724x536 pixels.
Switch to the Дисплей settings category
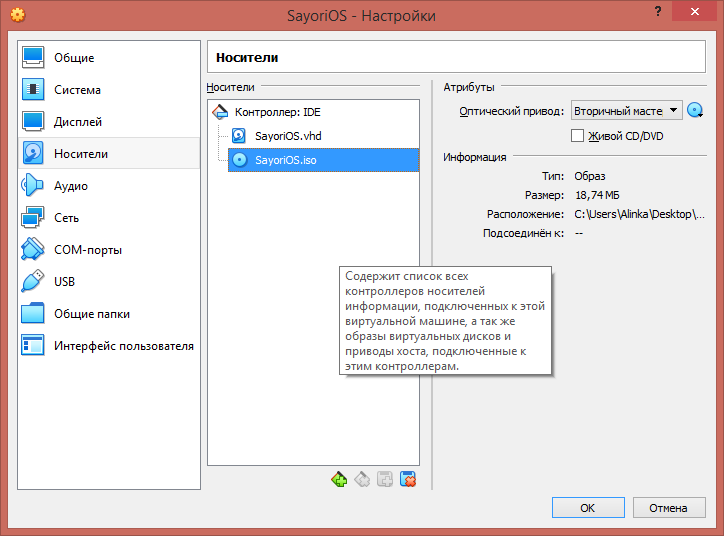point(109,122)
